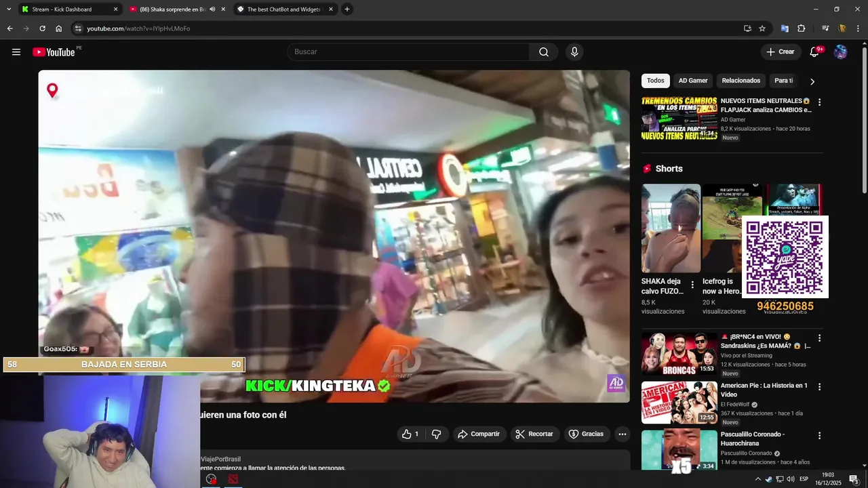This screenshot has width=868, height=488.
Task: Close the ChatBot and Widgets tab
Action: (x=331, y=9)
